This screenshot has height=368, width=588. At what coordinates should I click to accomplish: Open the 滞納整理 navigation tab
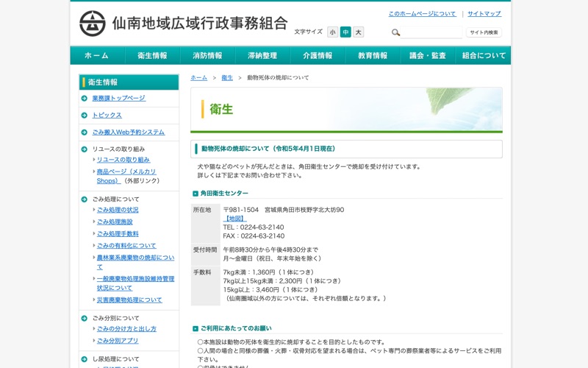pyautogui.click(x=262, y=56)
